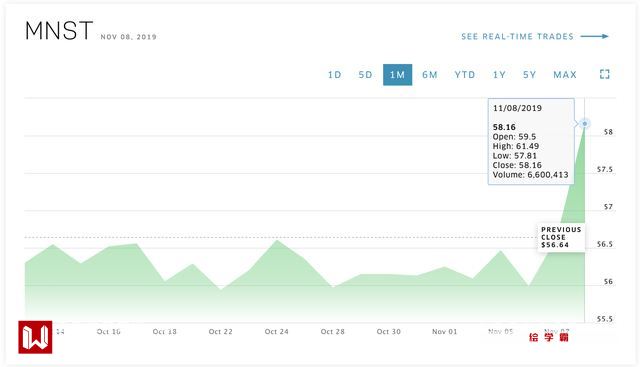The image size is (640, 367).
Task: Open the See Real-Time Trades link
Action: 517,36
